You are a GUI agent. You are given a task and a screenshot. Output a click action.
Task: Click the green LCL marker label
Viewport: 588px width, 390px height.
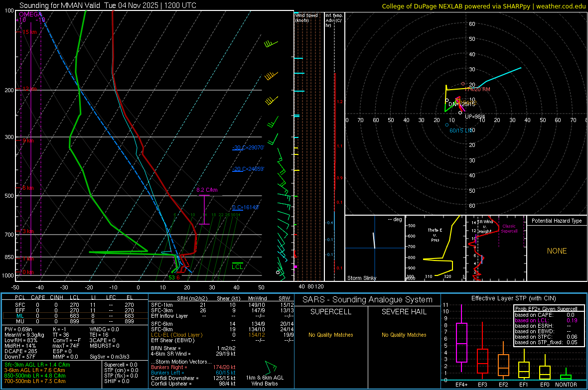pos(237,266)
